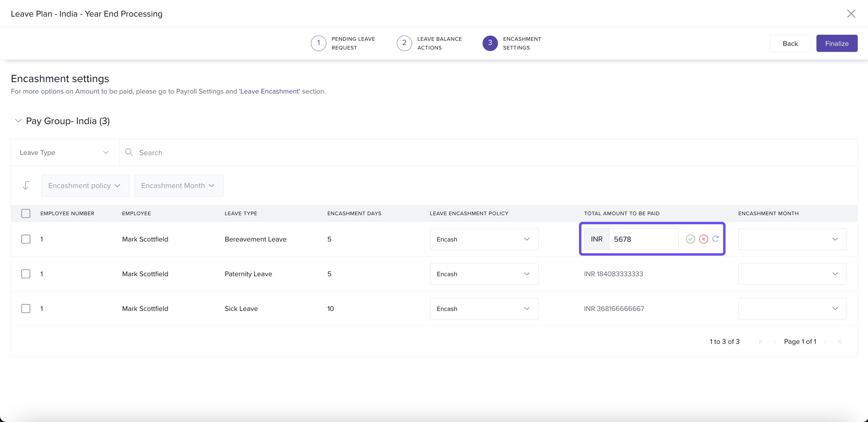Open the Leave Type filter dropdown
The width and height of the screenshot is (868, 422).
(64, 152)
